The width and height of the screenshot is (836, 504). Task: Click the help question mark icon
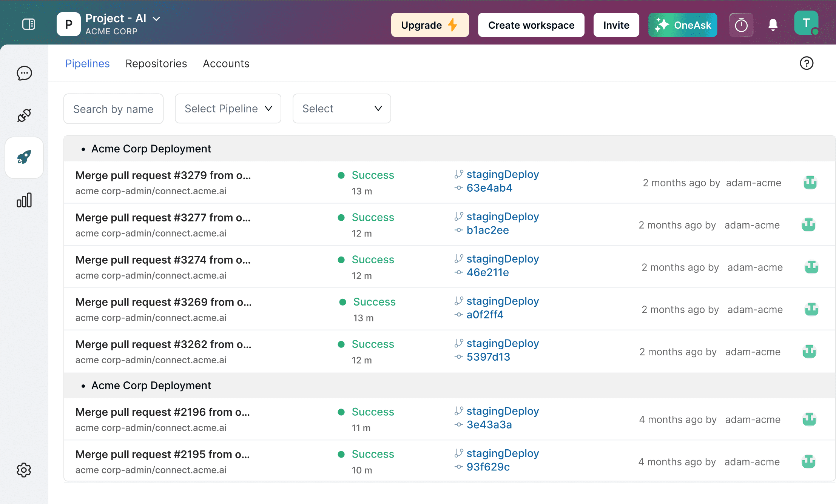[x=807, y=63]
